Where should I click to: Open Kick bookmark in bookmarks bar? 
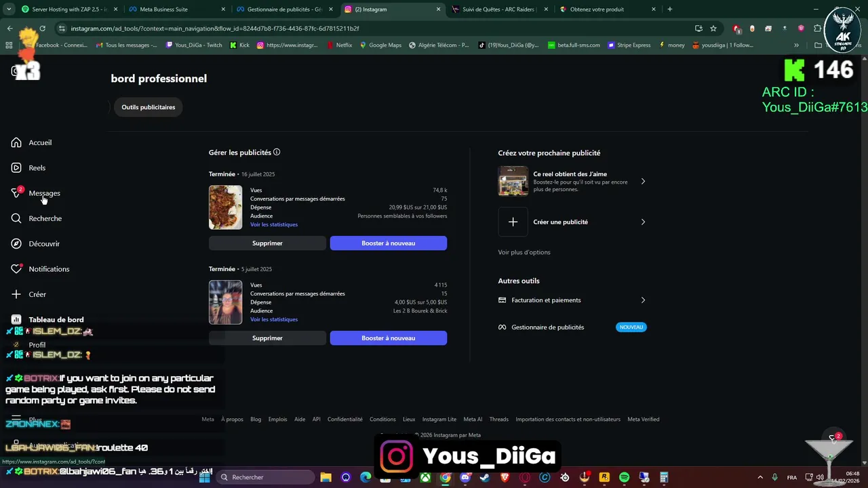[239, 45]
